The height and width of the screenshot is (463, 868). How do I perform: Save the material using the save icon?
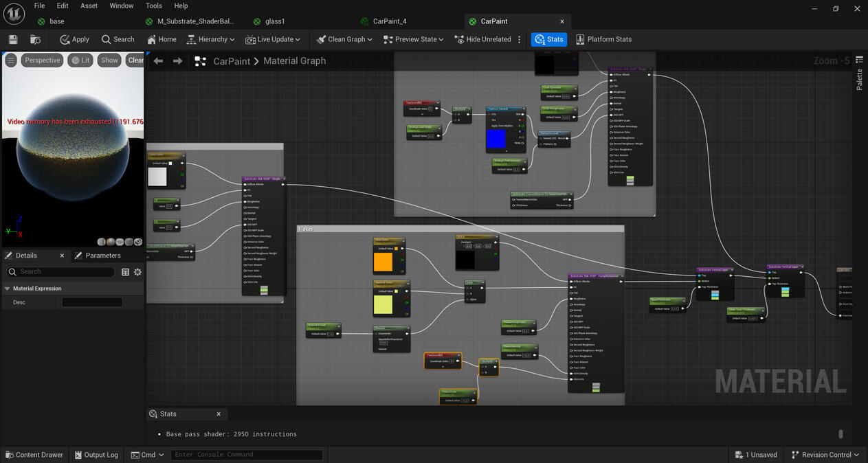click(x=12, y=39)
